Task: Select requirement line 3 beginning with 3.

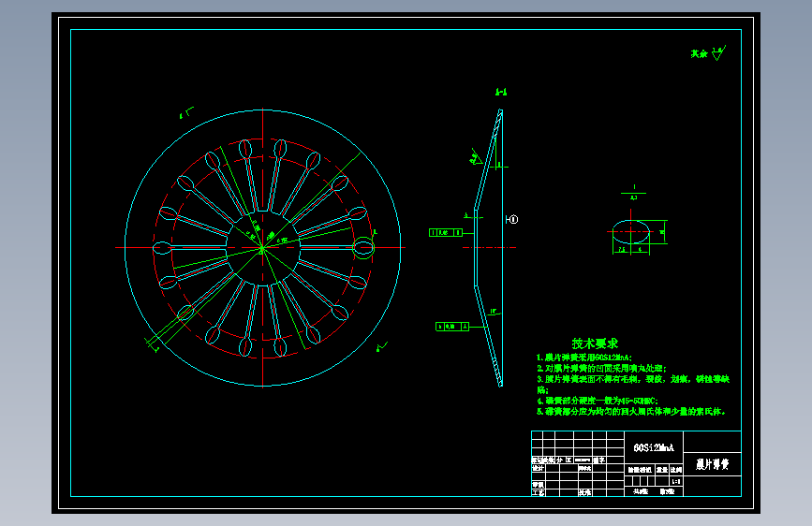Action: point(633,384)
